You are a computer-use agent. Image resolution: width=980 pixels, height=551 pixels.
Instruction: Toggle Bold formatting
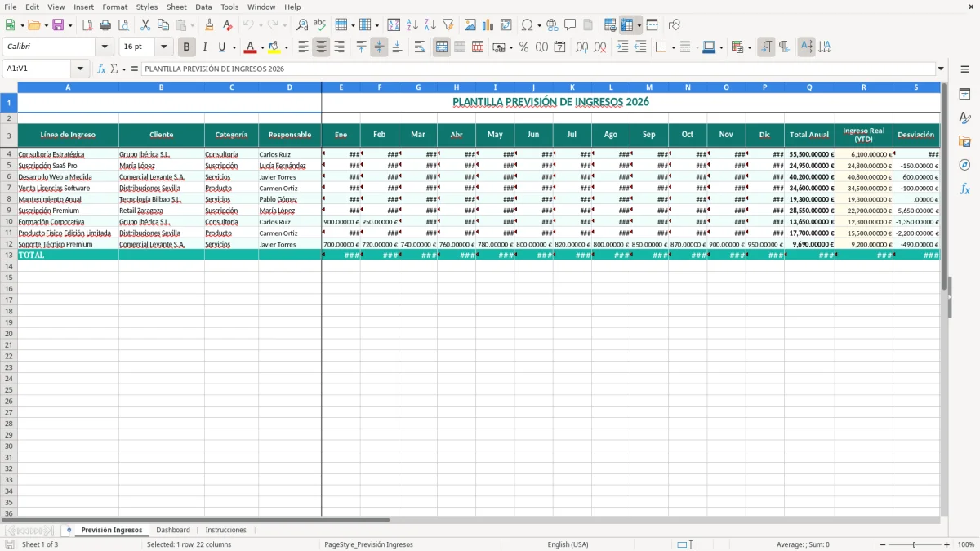[187, 47]
